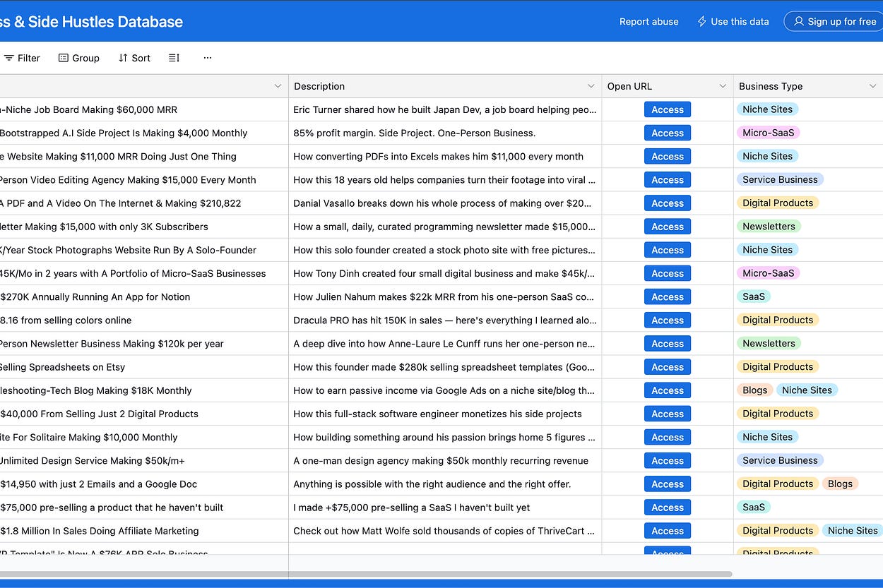Click Access button for Japan Dev row
Screen dimensions: 883x588
668,109
